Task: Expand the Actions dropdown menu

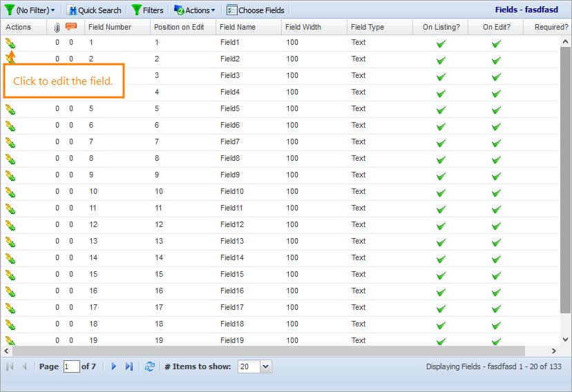Action: (195, 10)
